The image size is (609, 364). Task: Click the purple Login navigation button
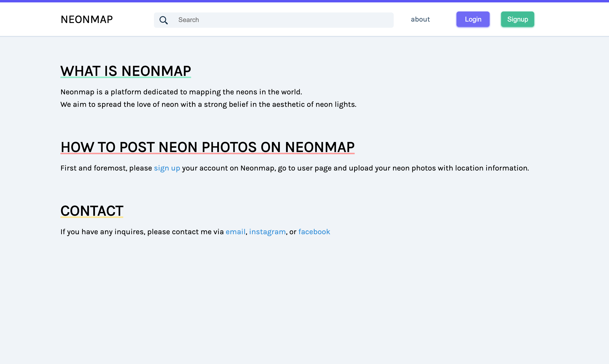click(473, 19)
